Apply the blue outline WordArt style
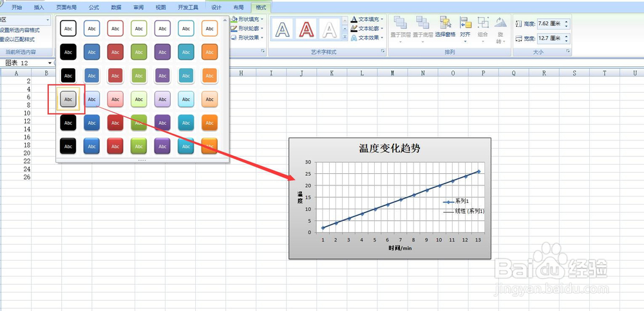 (x=282, y=30)
